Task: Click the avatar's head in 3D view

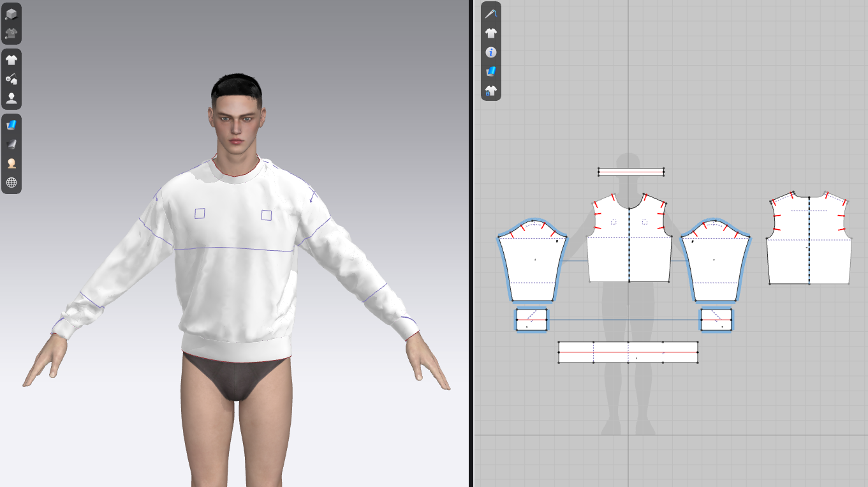Action: pos(236,115)
